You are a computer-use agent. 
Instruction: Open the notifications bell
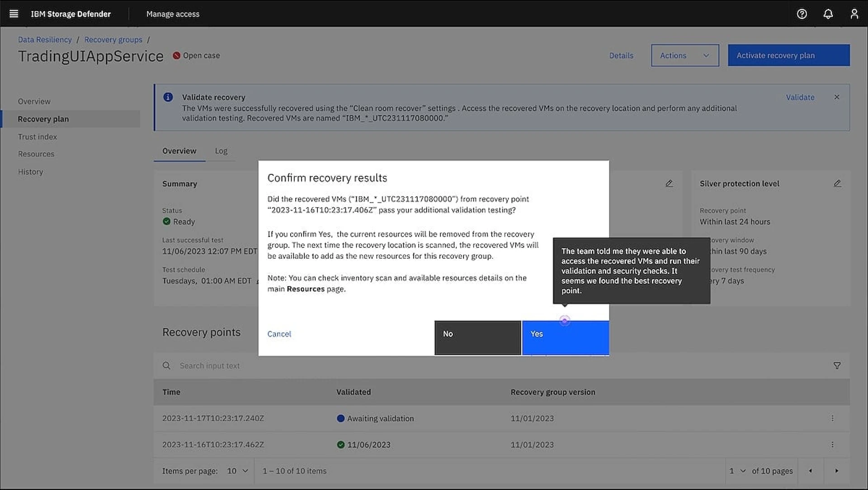828,14
